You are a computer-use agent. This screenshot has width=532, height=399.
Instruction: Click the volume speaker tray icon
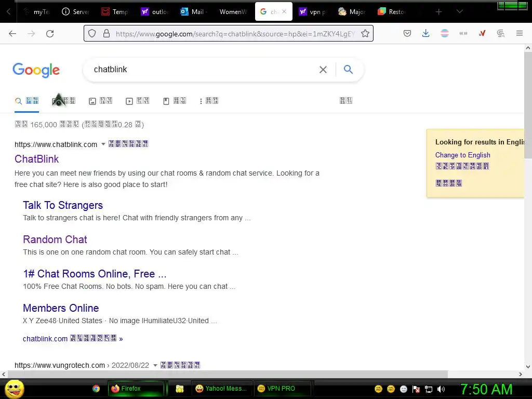tap(441, 389)
